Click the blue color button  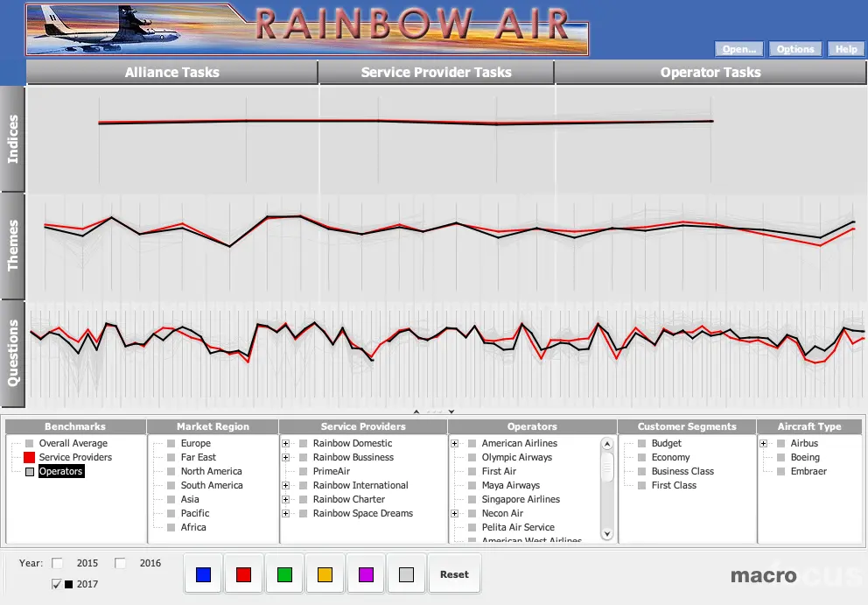[204, 574]
